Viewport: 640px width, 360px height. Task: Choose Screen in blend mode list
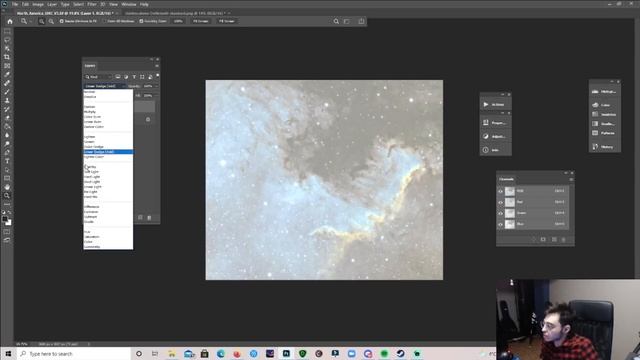coord(89,142)
